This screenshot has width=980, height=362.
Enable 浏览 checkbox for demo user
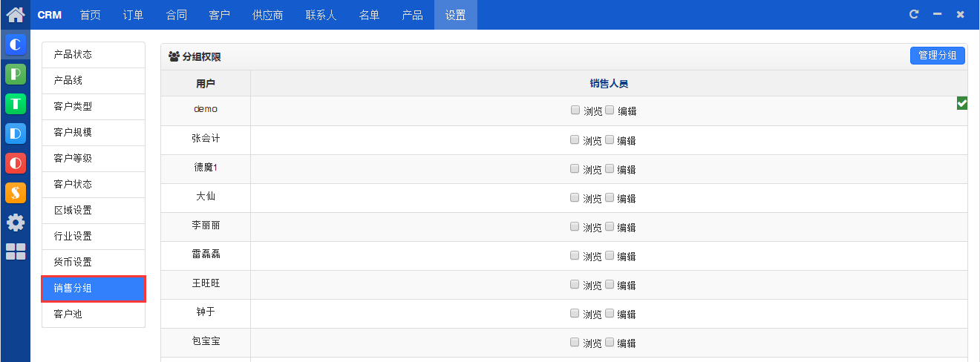(575, 110)
